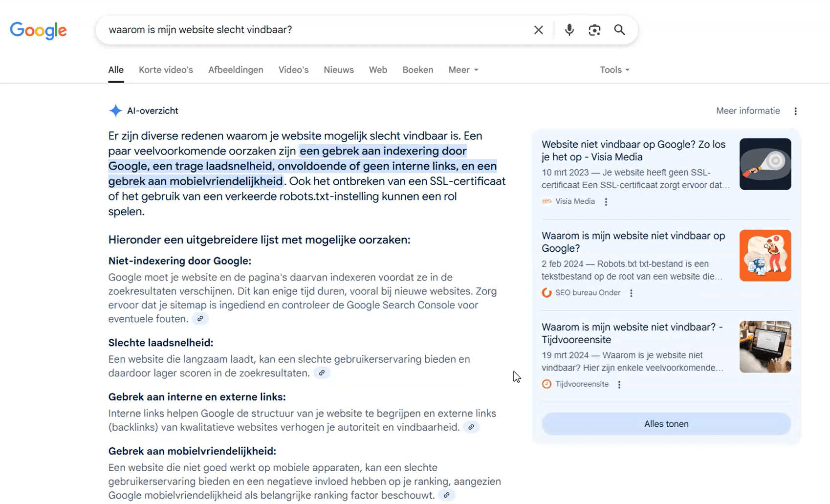Open three-dot options for Visia Media source
830x504 pixels.
(x=606, y=201)
